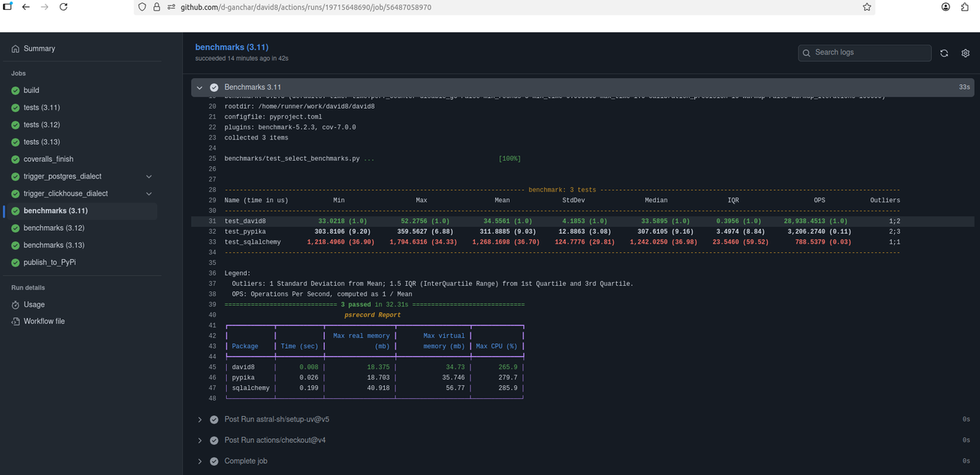Viewport: 980px width, 475px height.
Task: Click the benchmarks (3.11) heading link
Action: 231,47
